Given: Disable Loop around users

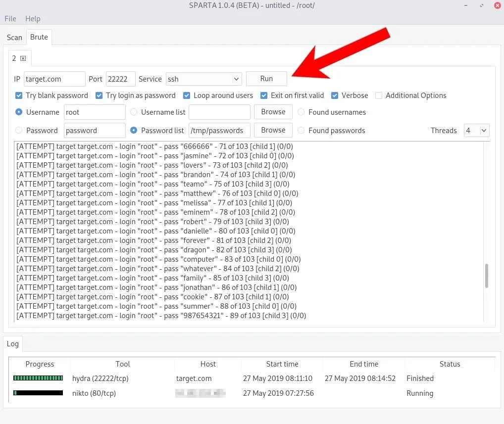Looking at the screenshot, I should 187,95.
